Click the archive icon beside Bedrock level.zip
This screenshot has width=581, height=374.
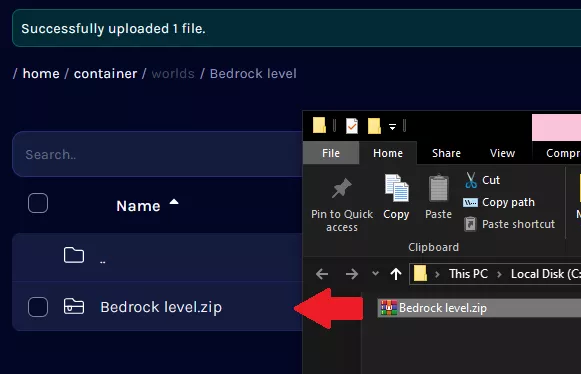click(74, 307)
